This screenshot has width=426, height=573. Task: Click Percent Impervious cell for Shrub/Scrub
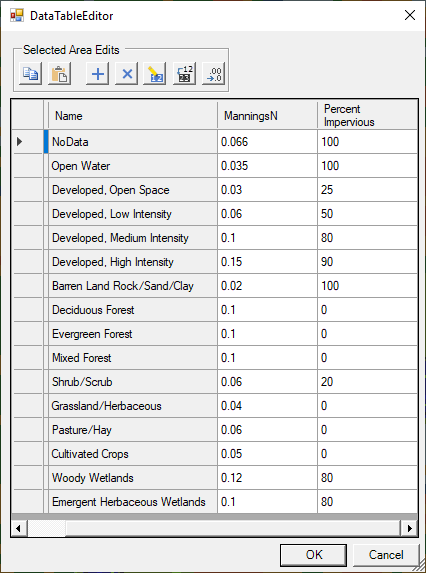tap(368, 382)
